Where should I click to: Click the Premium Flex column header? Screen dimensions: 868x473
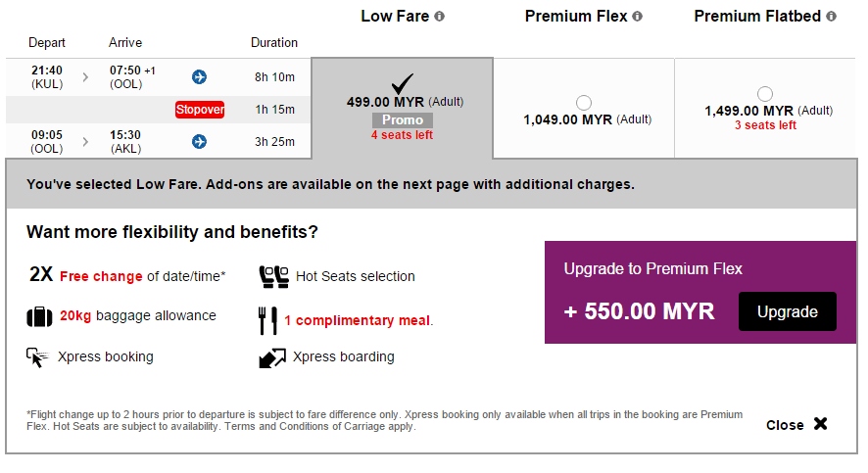576,17
